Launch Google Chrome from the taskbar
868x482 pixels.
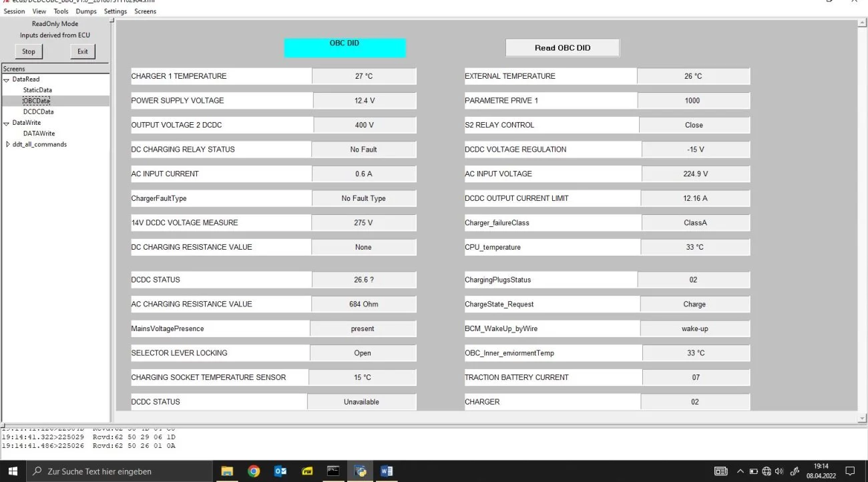click(254, 471)
